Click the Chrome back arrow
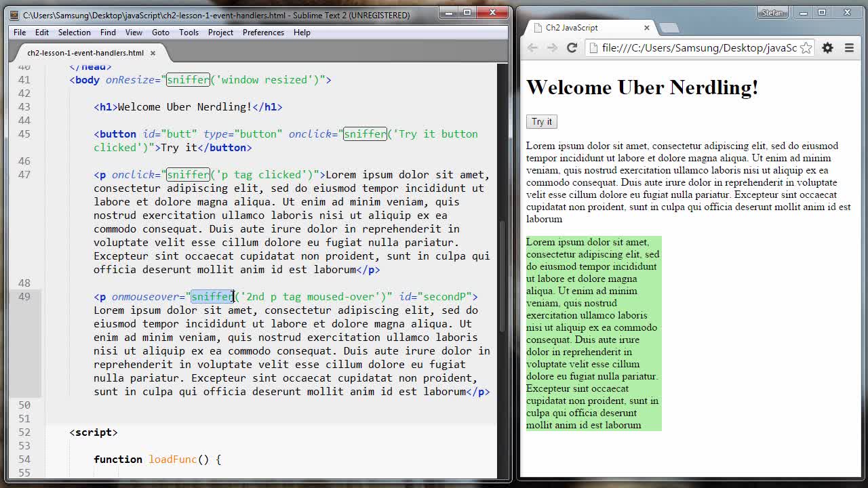The height and width of the screenshot is (488, 868). (532, 47)
